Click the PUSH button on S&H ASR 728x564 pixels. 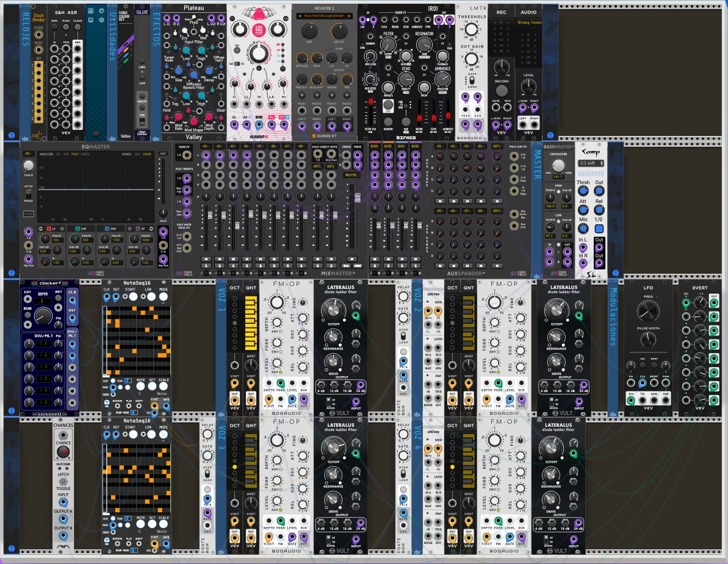tap(66, 27)
